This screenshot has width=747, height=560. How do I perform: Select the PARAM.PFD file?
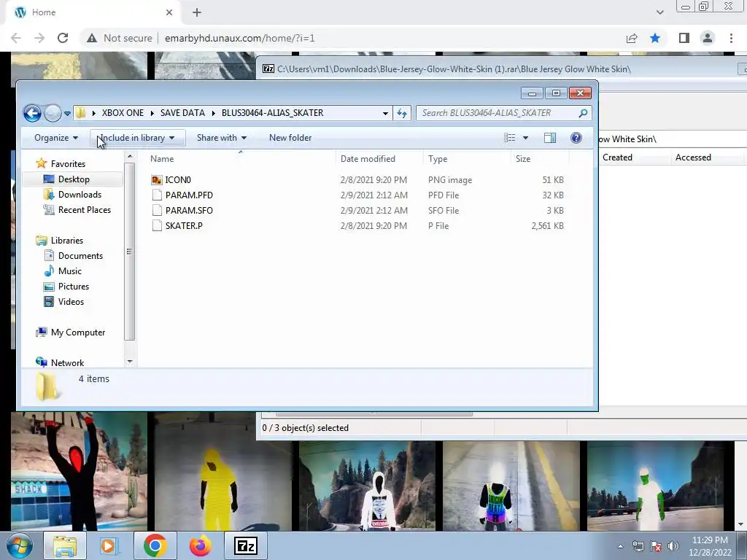click(x=189, y=195)
